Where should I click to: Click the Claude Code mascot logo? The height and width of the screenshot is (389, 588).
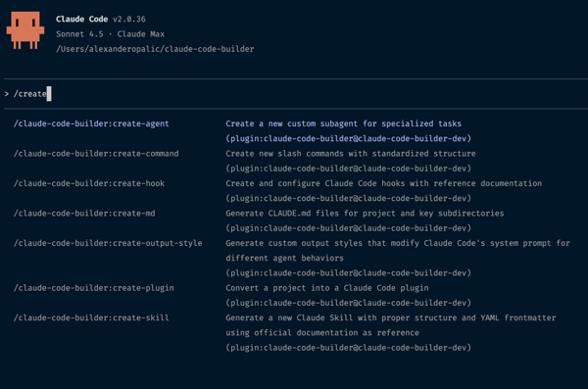[x=25, y=30]
